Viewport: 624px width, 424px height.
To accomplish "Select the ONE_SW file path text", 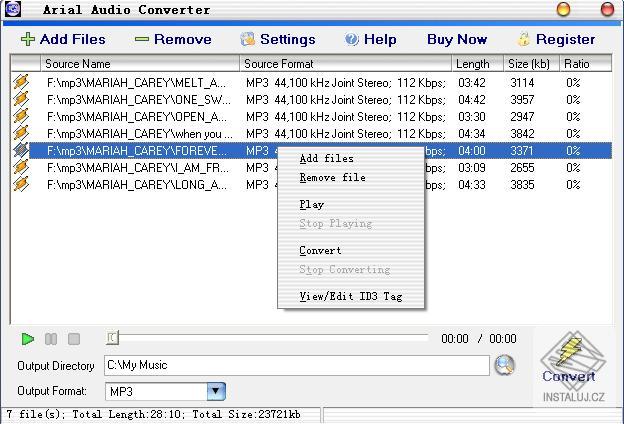I will pyautogui.click(x=138, y=100).
